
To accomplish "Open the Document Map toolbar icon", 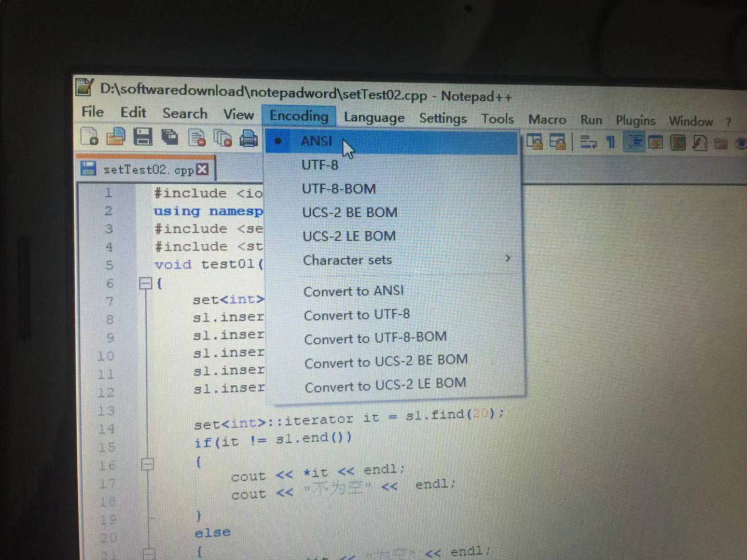I will coord(677,143).
